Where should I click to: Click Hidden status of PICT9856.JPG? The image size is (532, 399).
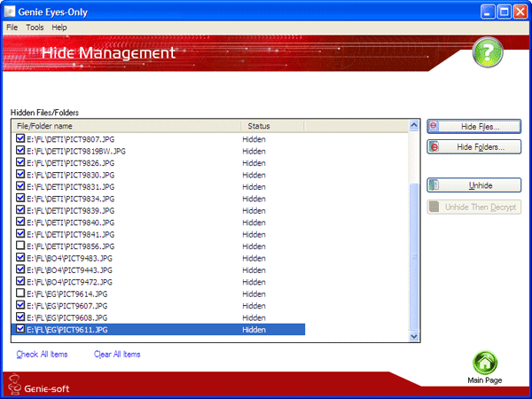coord(254,246)
